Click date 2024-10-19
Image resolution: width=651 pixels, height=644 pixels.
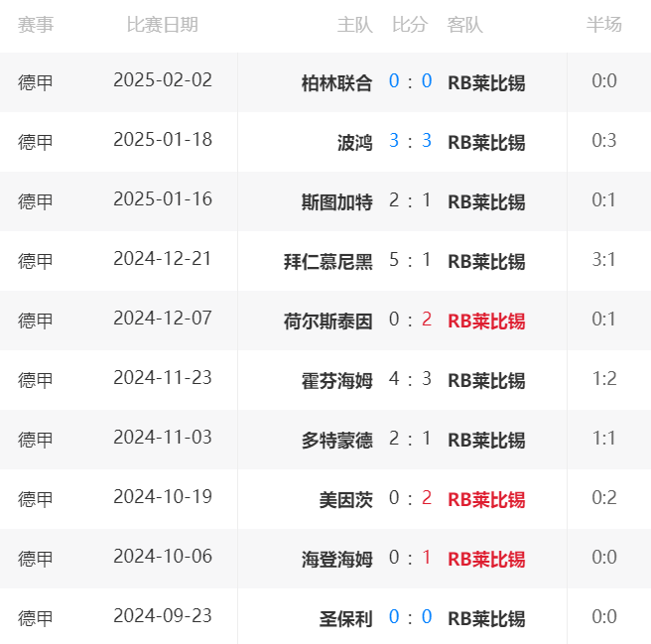click(x=163, y=496)
